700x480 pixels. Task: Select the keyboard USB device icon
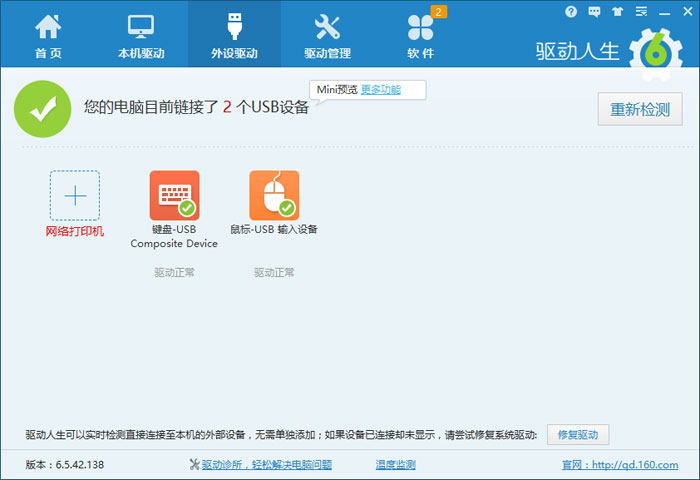175,195
